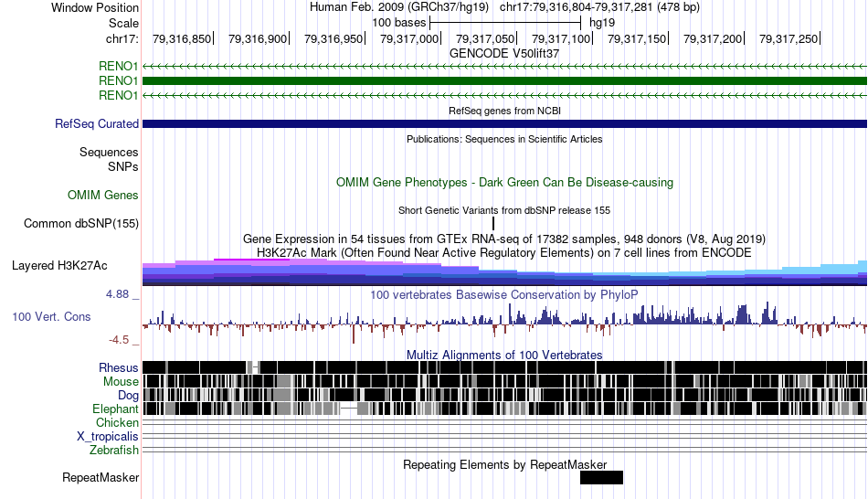Screen dimensions: 868x499
Task: Click the Mouse alignment track row
Action: [x=505, y=381]
